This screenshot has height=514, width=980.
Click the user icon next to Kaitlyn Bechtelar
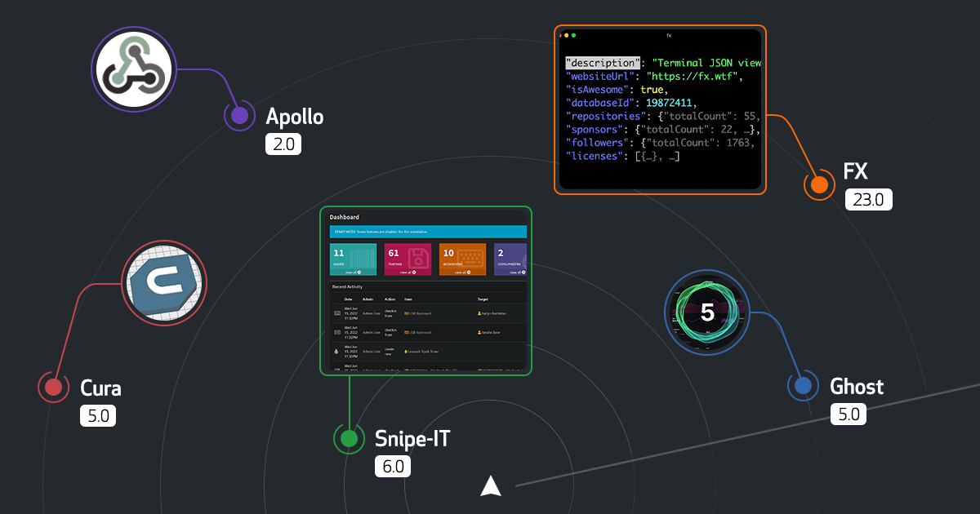(479, 313)
